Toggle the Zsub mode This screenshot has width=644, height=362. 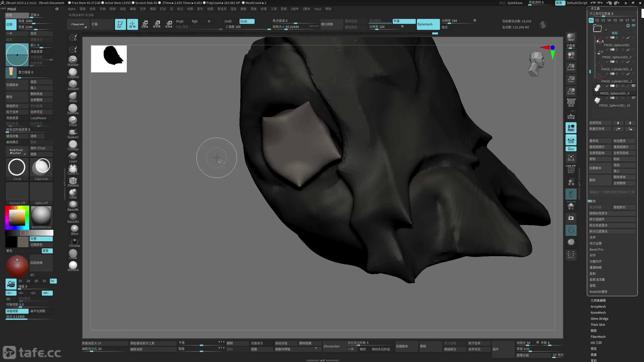(x=247, y=21)
